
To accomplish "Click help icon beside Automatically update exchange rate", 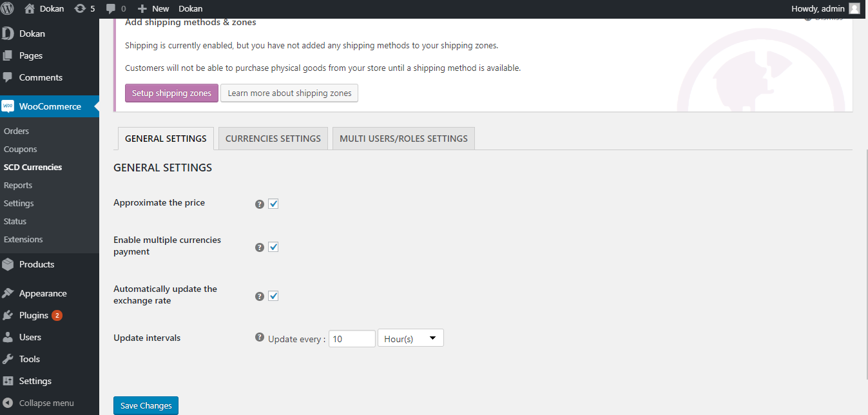I will (260, 296).
